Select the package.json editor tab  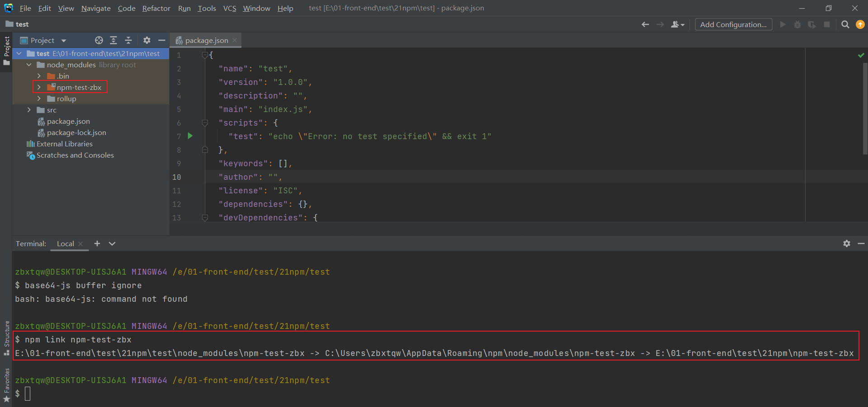pos(207,40)
